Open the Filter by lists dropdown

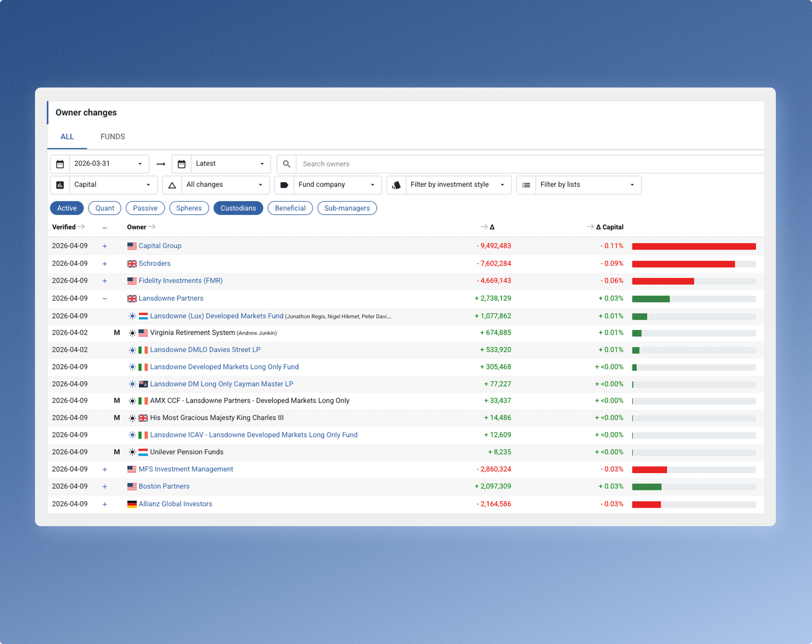coord(588,185)
